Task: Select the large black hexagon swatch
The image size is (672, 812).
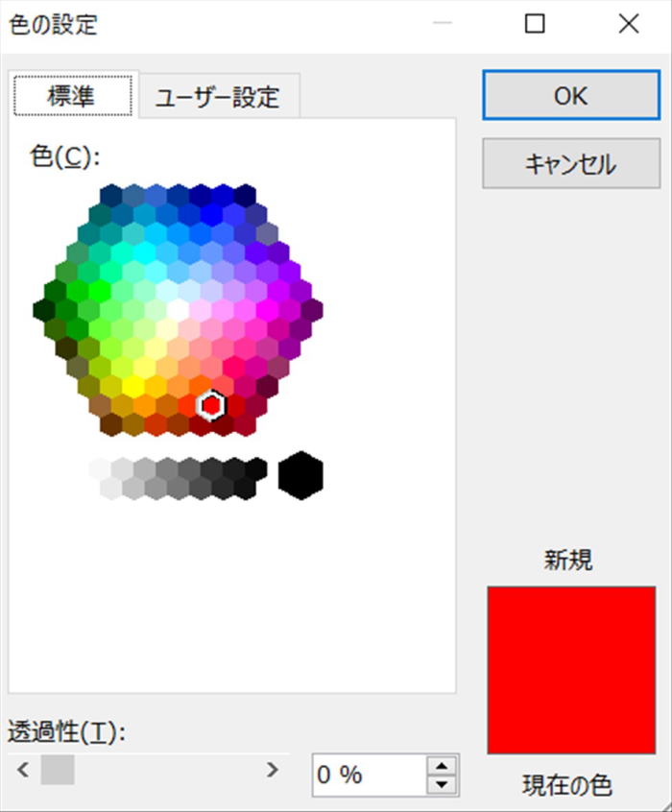Action: pos(300,475)
